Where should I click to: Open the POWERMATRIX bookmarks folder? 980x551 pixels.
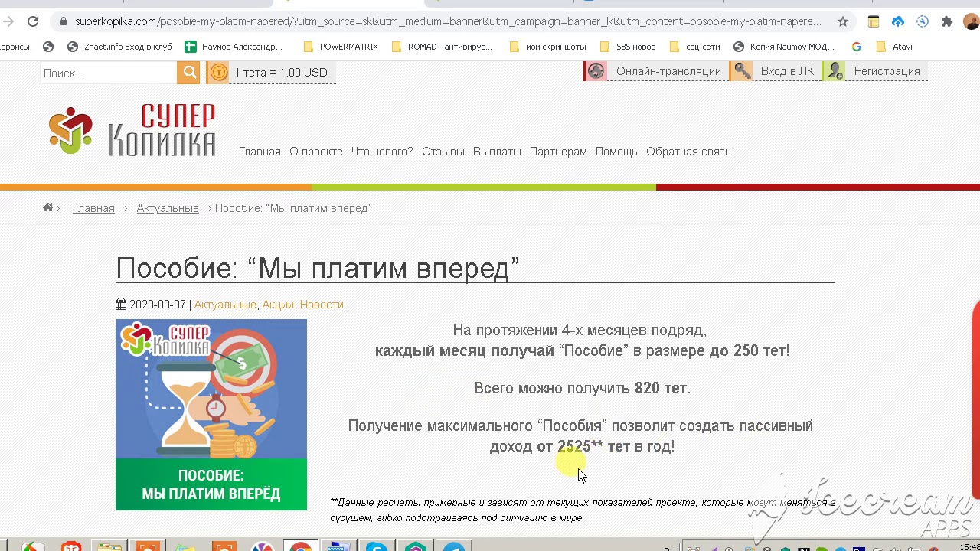click(x=341, y=47)
